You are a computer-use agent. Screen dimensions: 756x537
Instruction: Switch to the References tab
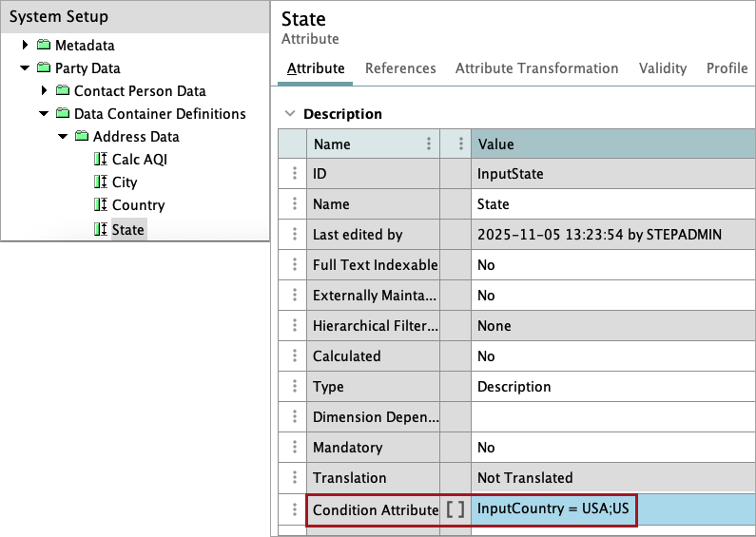(400, 68)
